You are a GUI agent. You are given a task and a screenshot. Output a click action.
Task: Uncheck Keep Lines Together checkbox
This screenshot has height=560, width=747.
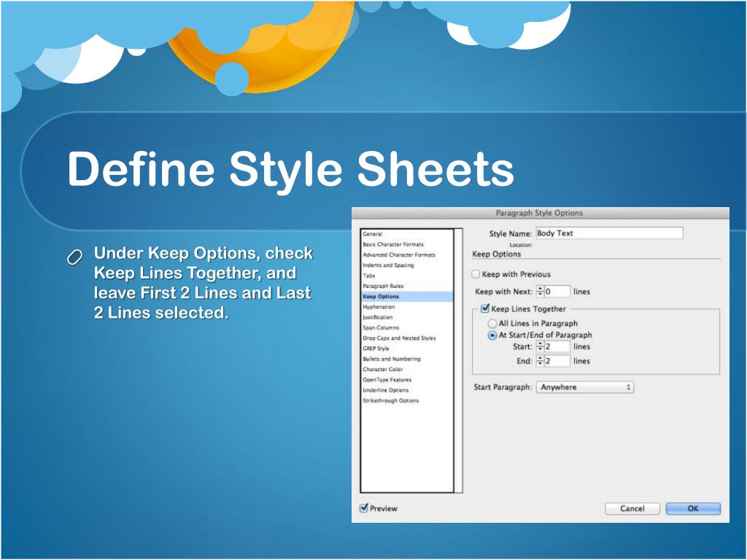pyautogui.click(x=485, y=308)
